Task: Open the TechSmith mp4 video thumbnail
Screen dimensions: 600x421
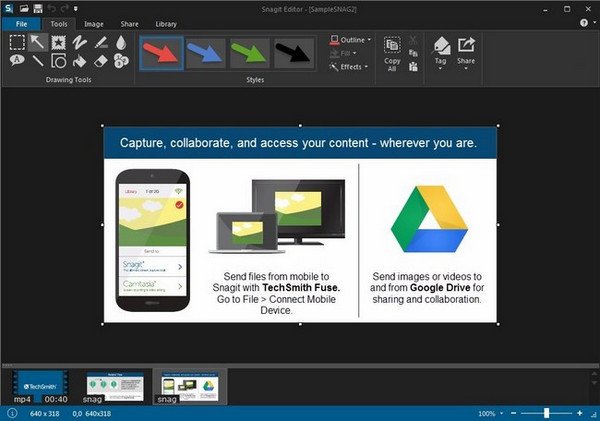Action: (x=40, y=386)
